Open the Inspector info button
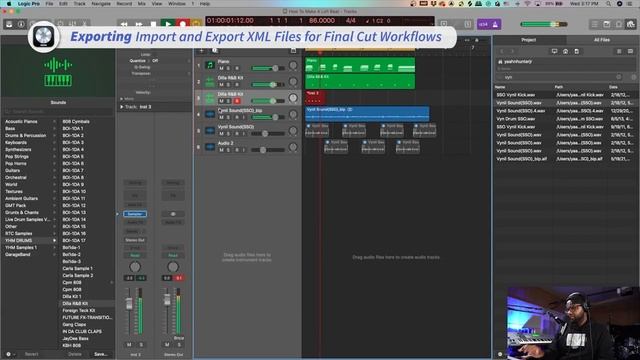 click(21, 24)
